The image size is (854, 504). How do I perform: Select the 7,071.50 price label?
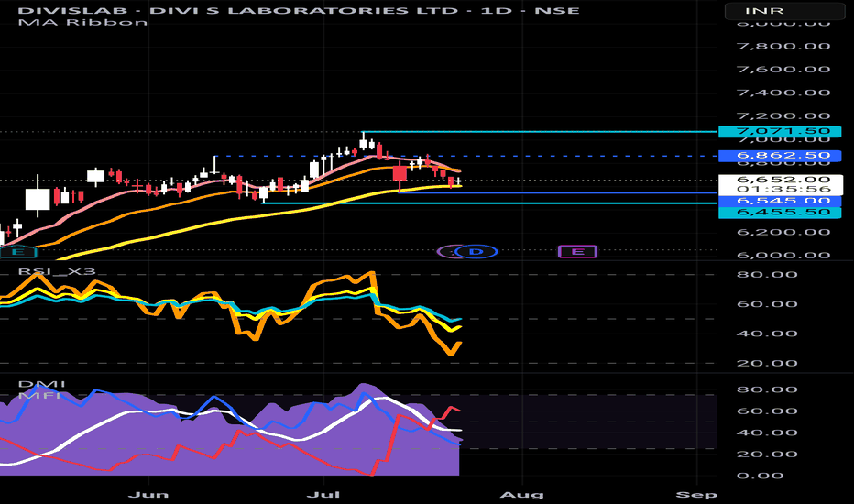pos(780,131)
